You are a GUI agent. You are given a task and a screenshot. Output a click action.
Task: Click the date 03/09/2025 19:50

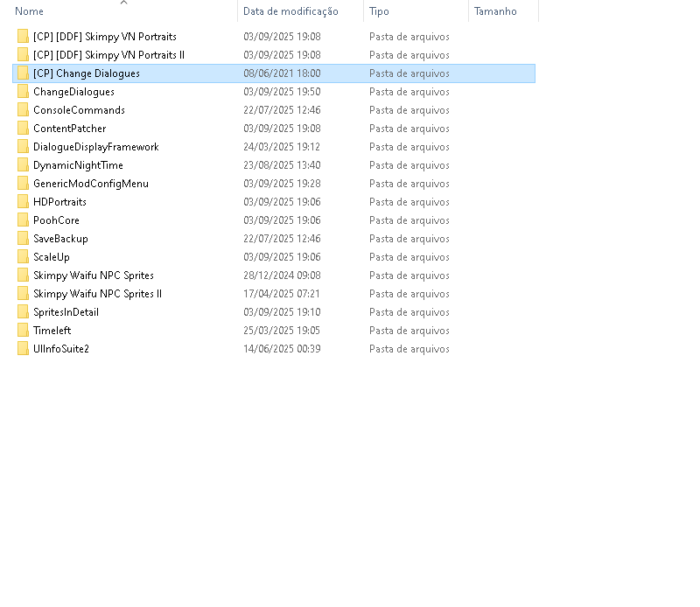282,92
